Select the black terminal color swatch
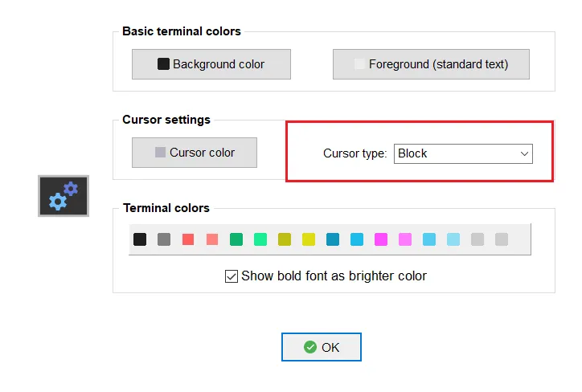This screenshot has width=582, height=392. pyautogui.click(x=140, y=239)
